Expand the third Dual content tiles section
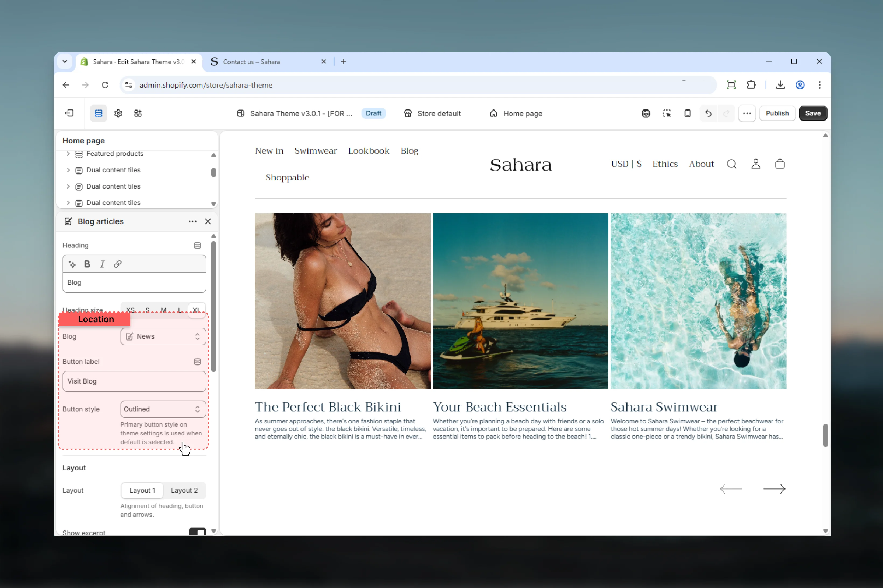Viewport: 883px width, 588px height. point(68,203)
